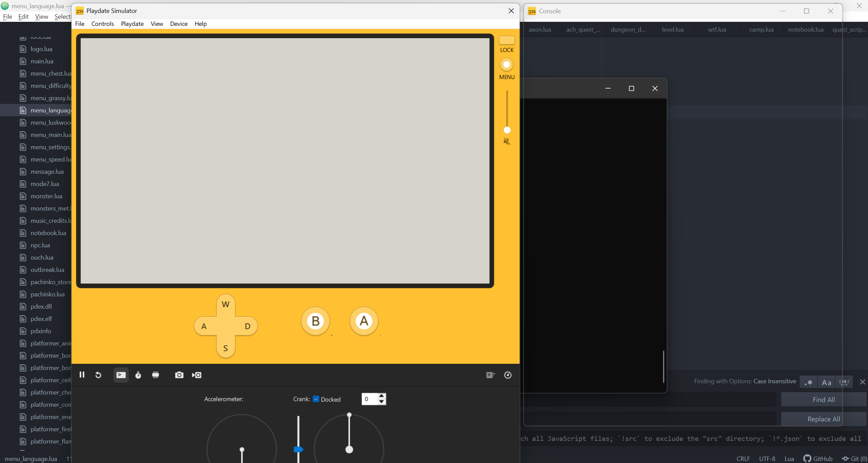The height and width of the screenshot is (463, 868).
Task: Open the memory chip icon
Action: click(156, 375)
